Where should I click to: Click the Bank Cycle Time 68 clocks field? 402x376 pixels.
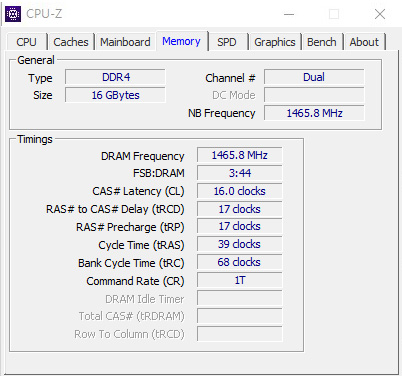pyautogui.click(x=239, y=262)
